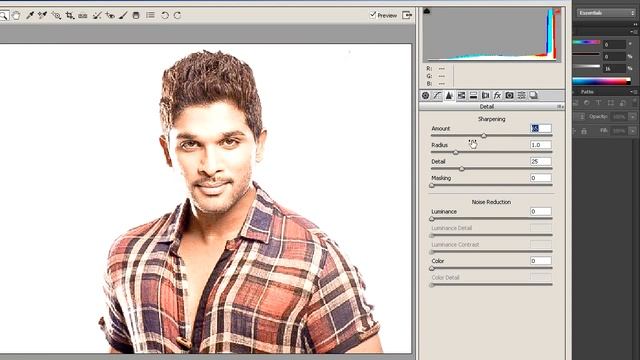Open the Lens Corrections tab
This screenshot has height=360, width=640.
485,96
